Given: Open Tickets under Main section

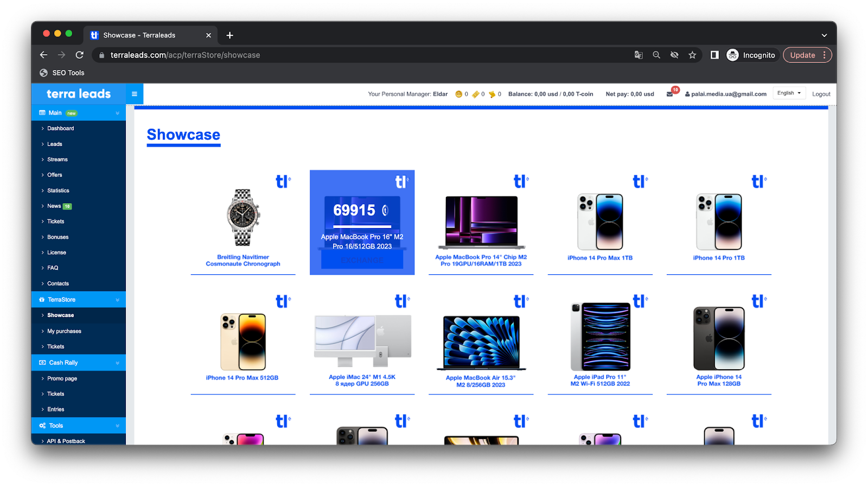Looking at the screenshot, I should click(x=55, y=222).
